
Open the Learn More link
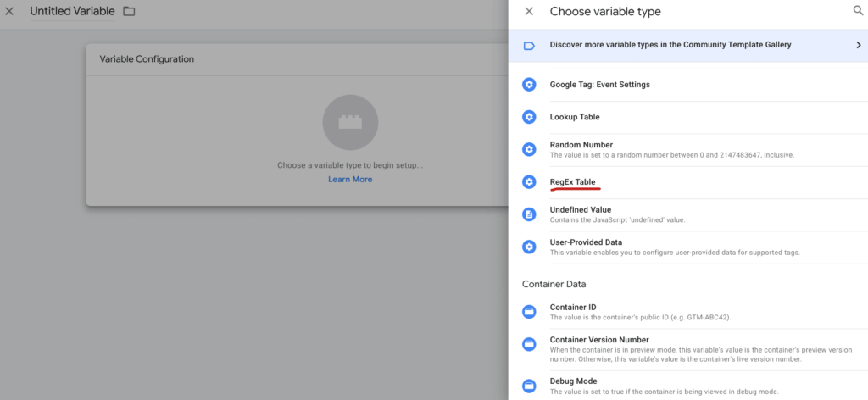[350, 179]
